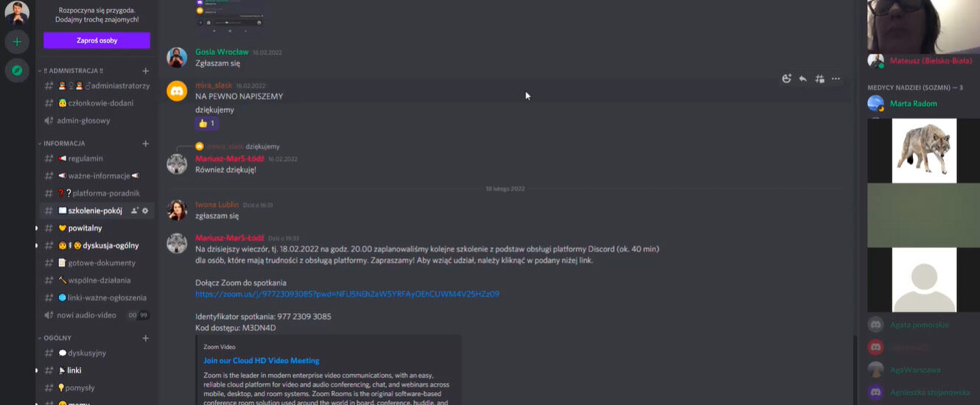Open the wspólne-działania channel
This screenshot has width=980, height=405.
(x=96, y=280)
